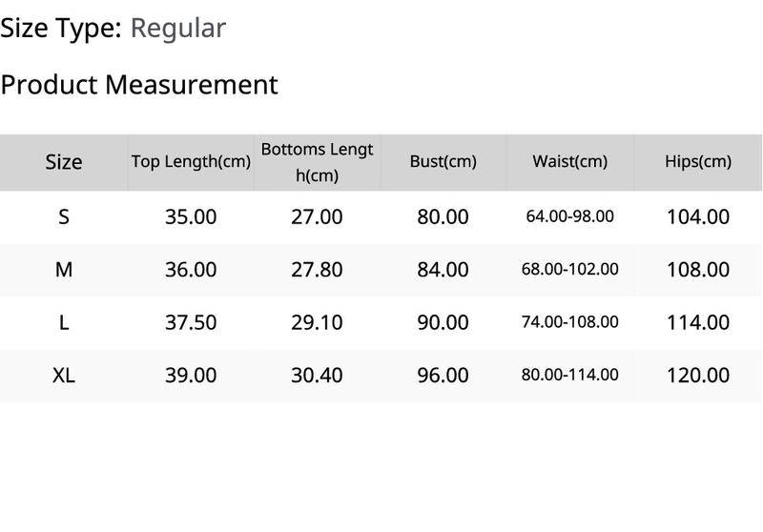This screenshot has width=763, height=532.
Task: Click the Waist(cm) column header
Action: point(569,161)
